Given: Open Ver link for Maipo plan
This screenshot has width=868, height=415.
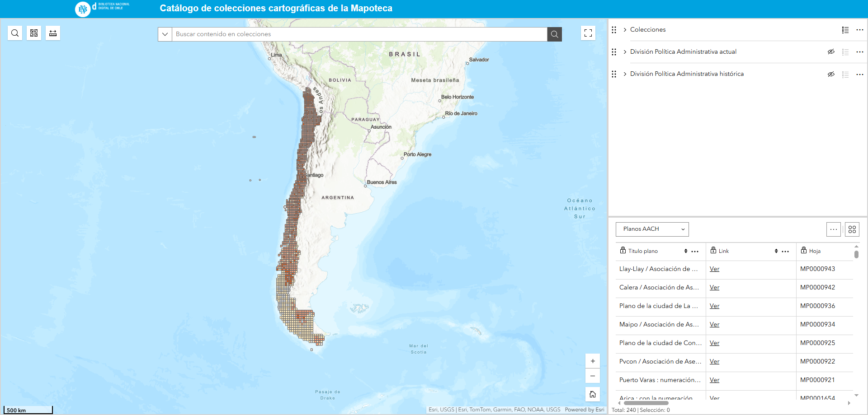Looking at the screenshot, I should [x=714, y=325].
